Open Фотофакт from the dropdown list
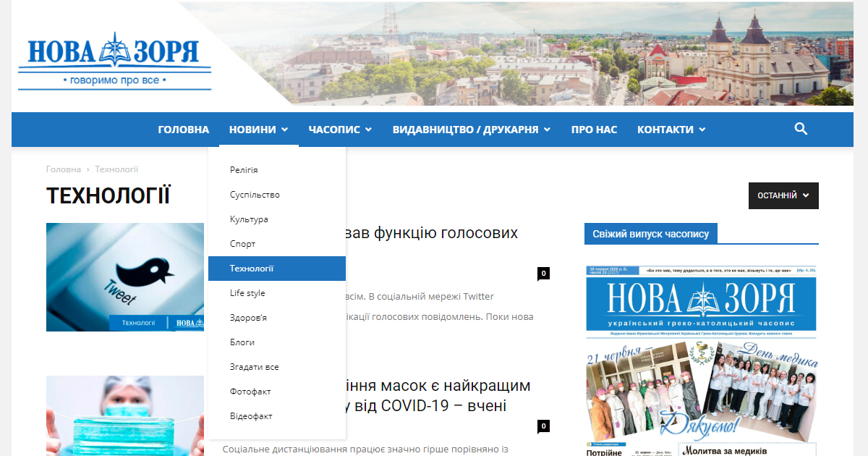The image size is (868, 456). click(x=250, y=392)
